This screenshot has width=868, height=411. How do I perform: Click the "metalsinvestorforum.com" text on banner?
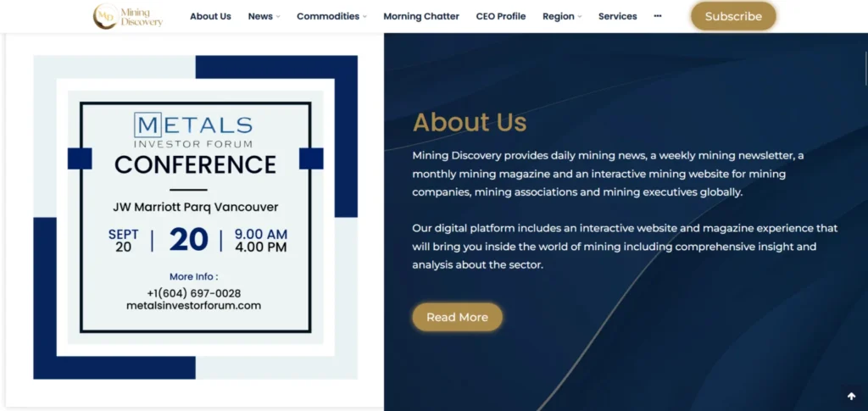point(194,305)
